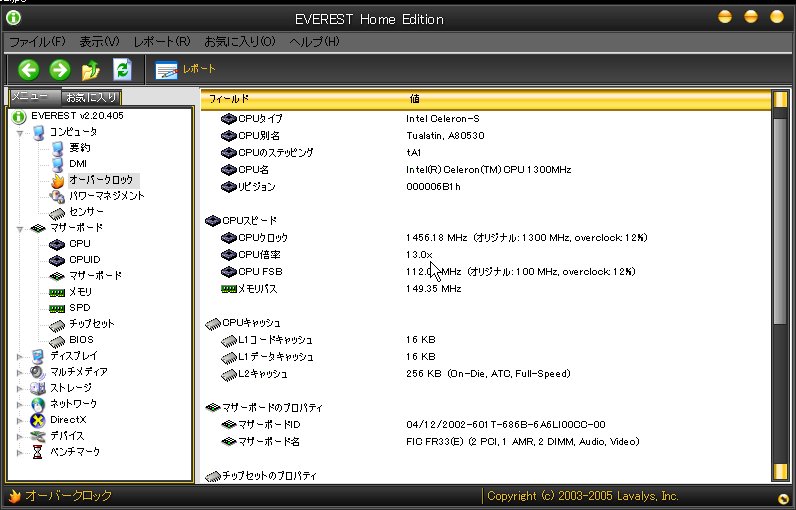Open the BIOS tree item

point(81,339)
